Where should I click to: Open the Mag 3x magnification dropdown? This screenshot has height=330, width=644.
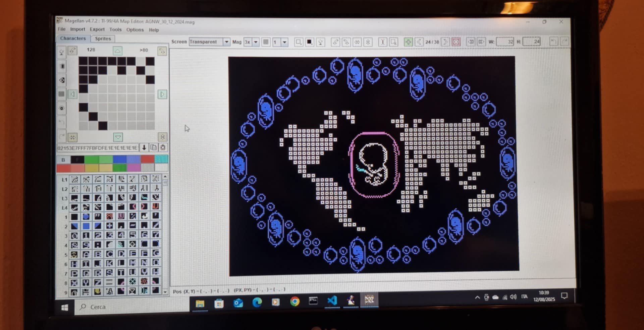tap(256, 42)
